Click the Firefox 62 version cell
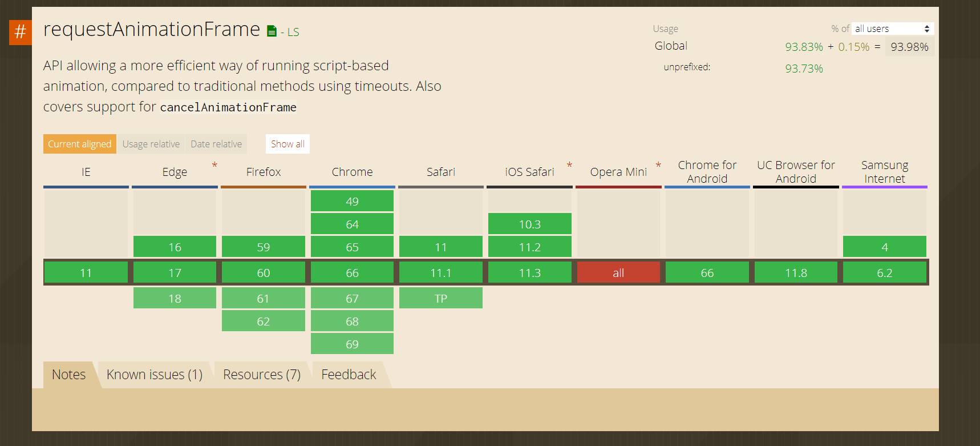 click(263, 321)
